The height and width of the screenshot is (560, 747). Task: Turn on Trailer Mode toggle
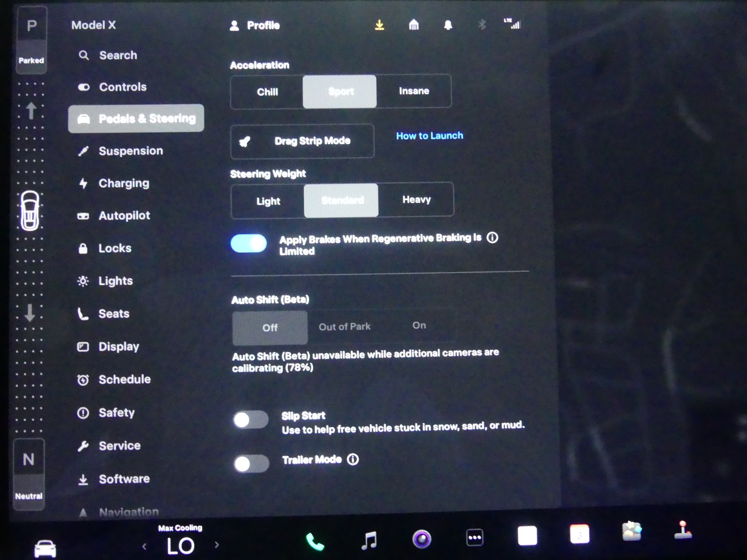tap(251, 464)
